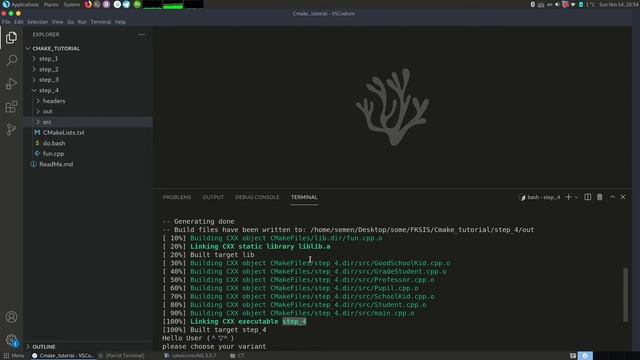Open the Search view in the activity bar
Screen dimensions: 640x360
(x=11, y=60)
